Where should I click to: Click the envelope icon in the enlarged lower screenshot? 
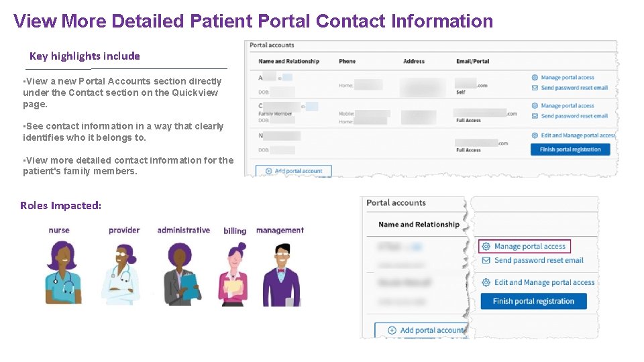486,260
